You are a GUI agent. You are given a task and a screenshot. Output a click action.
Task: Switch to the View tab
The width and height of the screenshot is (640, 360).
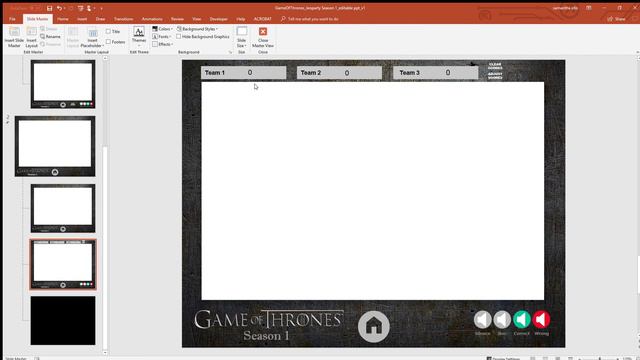[197, 19]
